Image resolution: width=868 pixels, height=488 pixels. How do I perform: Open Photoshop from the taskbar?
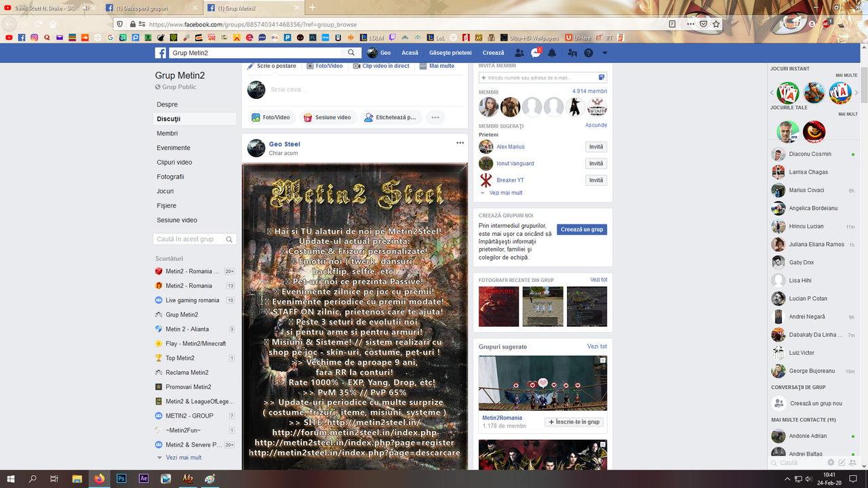coord(121,479)
